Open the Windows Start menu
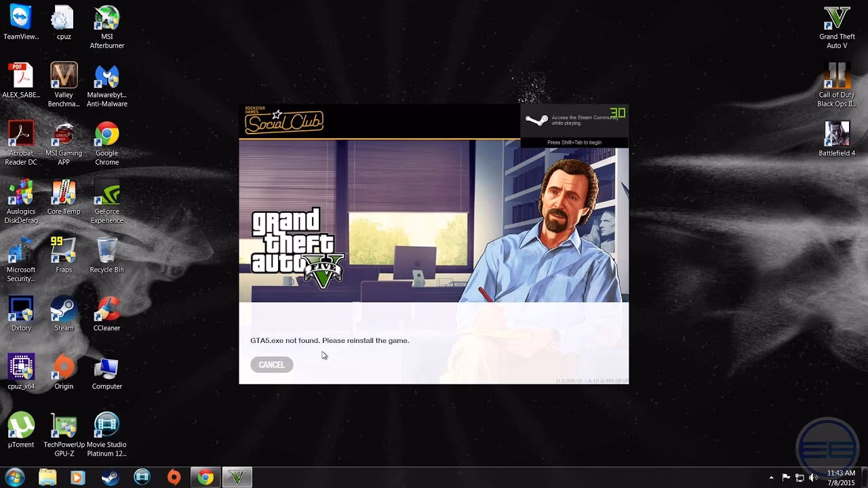The height and width of the screenshot is (488, 868). pyautogui.click(x=14, y=477)
